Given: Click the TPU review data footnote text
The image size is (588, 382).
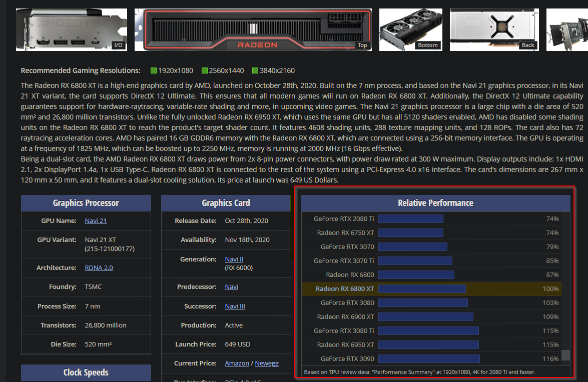Looking at the screenshot, I should 420,372.
